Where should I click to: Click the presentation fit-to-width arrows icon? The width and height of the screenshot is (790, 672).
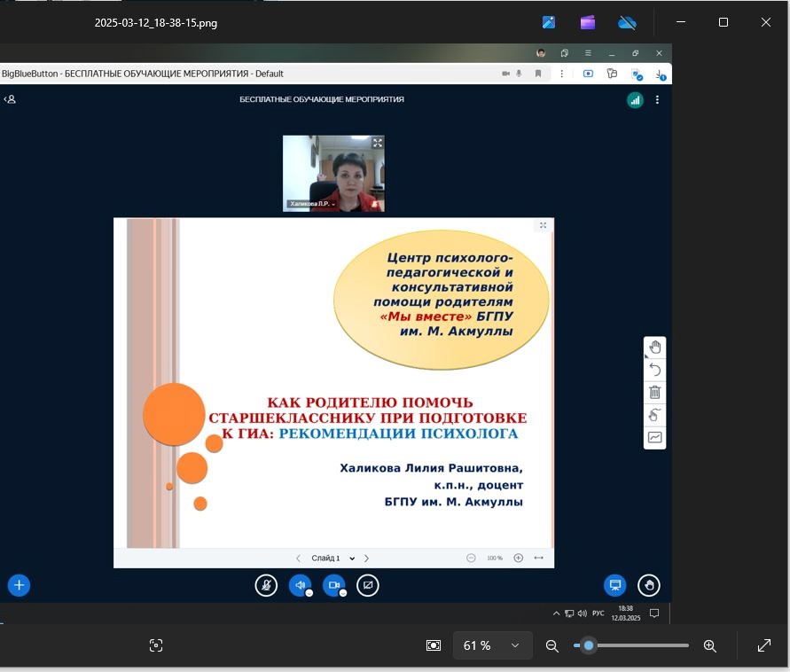coord(538,559)
